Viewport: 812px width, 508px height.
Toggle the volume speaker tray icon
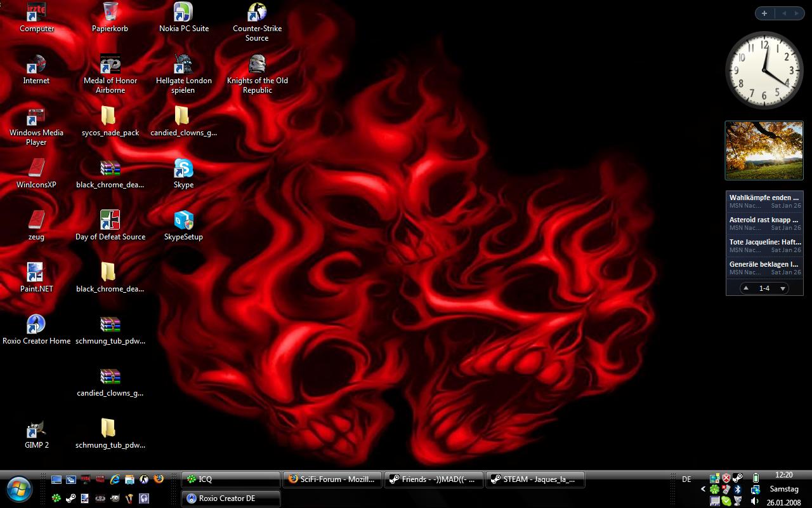coord(755,502)
